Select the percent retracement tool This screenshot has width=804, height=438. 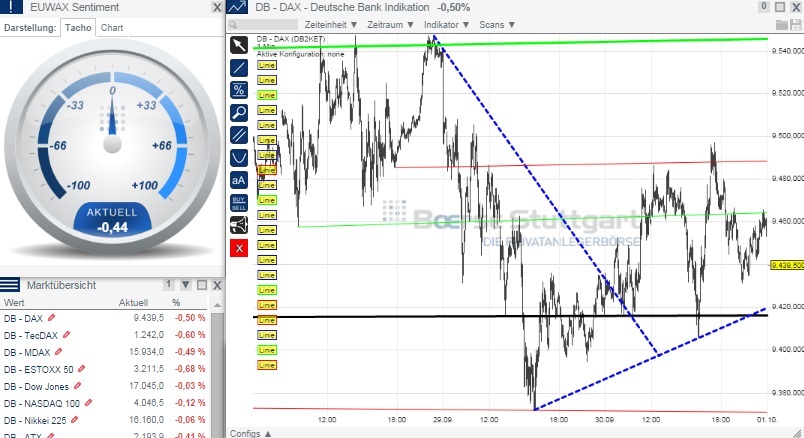239,90
